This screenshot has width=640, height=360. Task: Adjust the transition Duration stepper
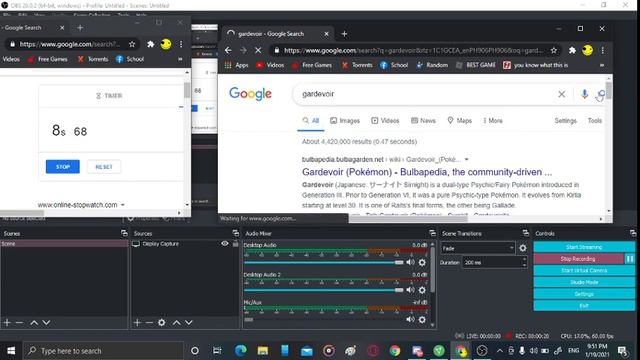pyautogui.click(x=524, y=262)
